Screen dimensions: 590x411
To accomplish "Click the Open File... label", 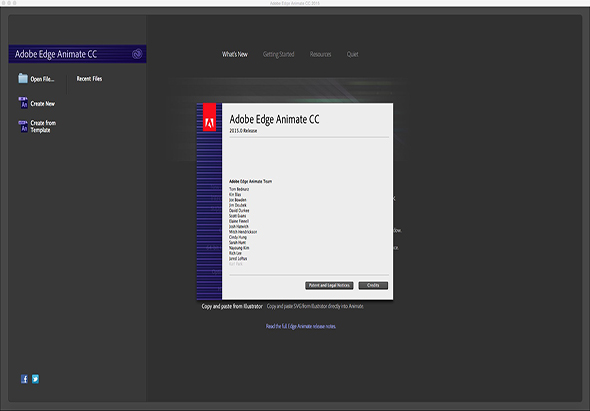I will click(x=43, y=79).
